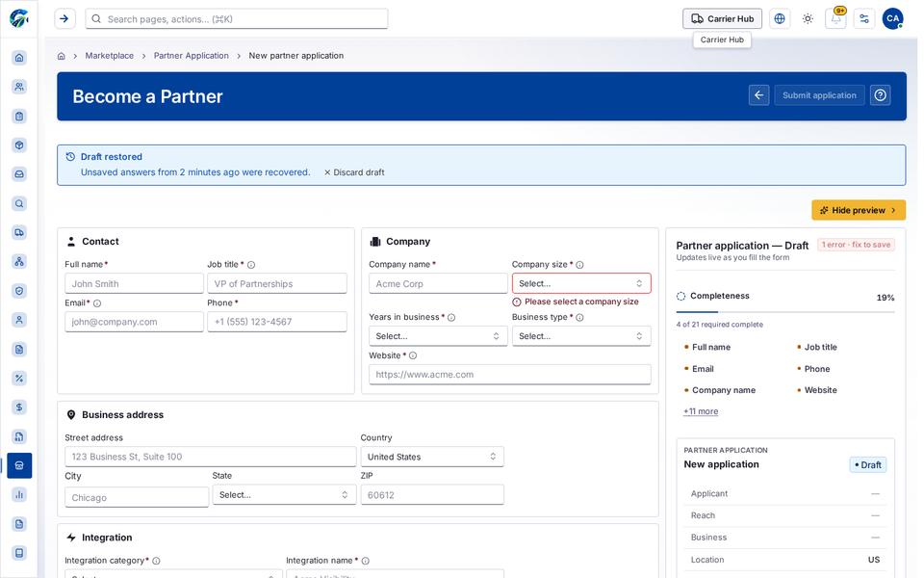Open the sliders settings icon in the top bar
Image resolution: width=924 pixels, height=578 pixels.
pyautogui.click(x=864, y=19)
